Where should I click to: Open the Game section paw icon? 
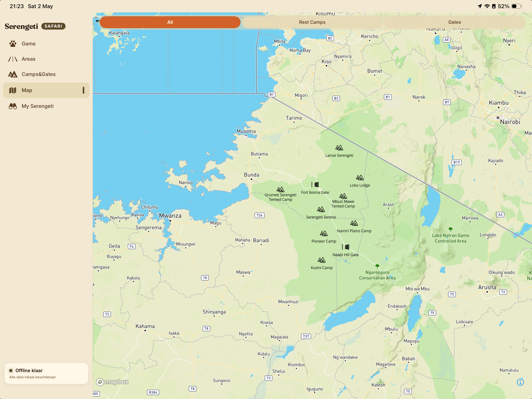[13, 43]
